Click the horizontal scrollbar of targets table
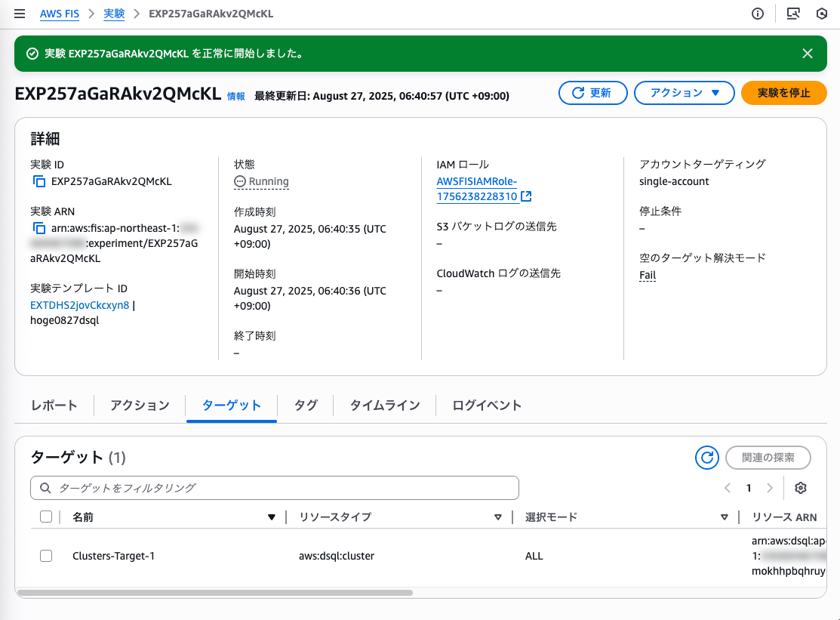This screenshot has height=620, width=840. point(215,593)
